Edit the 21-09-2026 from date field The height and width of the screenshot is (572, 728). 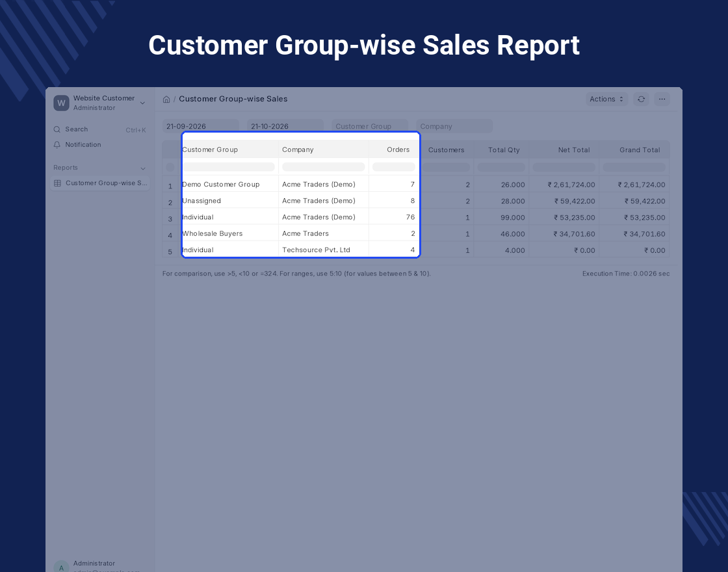pos(201,126)
